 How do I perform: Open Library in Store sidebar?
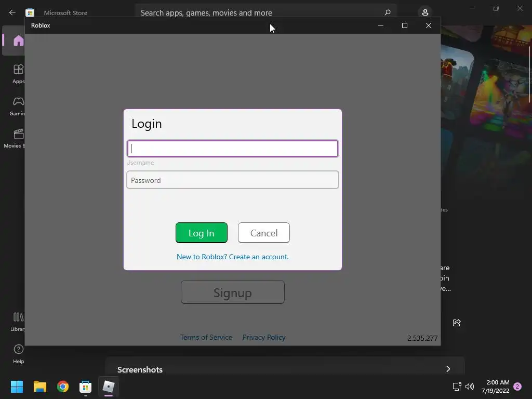[18, 322]
